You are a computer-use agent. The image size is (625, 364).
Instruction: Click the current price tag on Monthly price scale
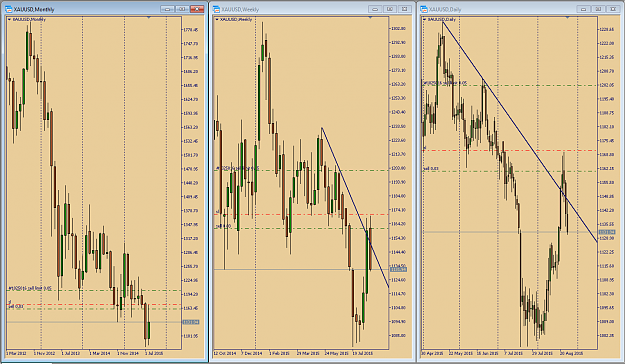pyautogui.click(x=191, y=322)
